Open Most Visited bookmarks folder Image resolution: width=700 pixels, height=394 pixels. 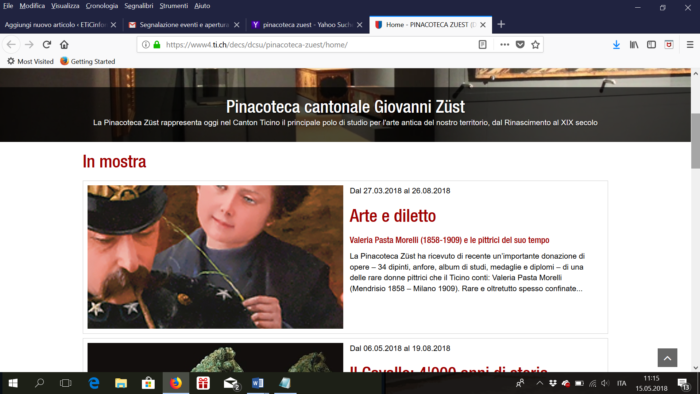tap(30, 61)
